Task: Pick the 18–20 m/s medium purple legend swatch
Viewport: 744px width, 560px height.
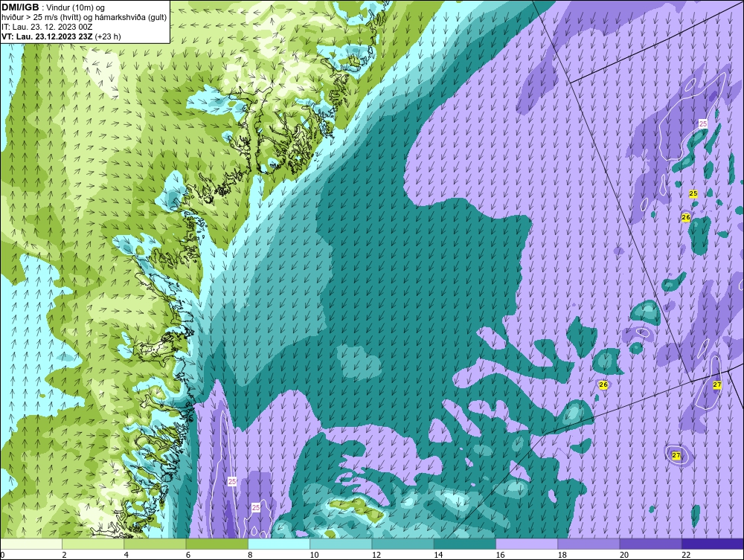Action: coord(589,544)
